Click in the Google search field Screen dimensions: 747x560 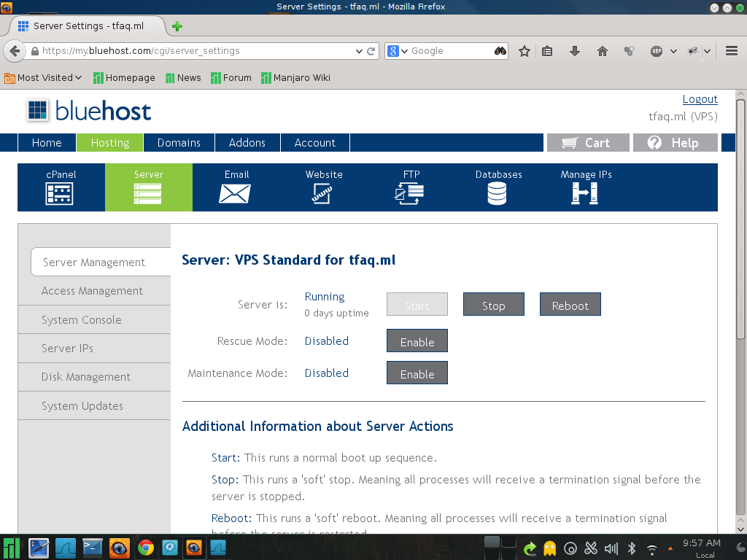pos(449,51)
